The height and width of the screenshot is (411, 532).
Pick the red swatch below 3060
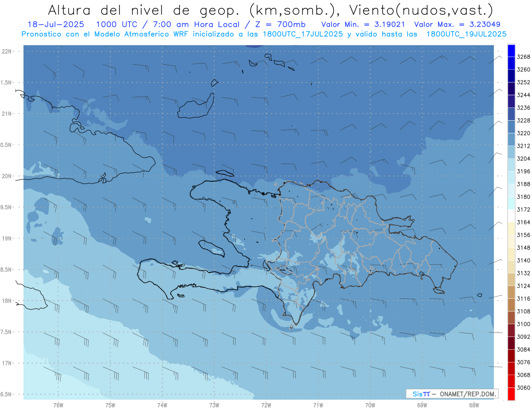[511, 394]
